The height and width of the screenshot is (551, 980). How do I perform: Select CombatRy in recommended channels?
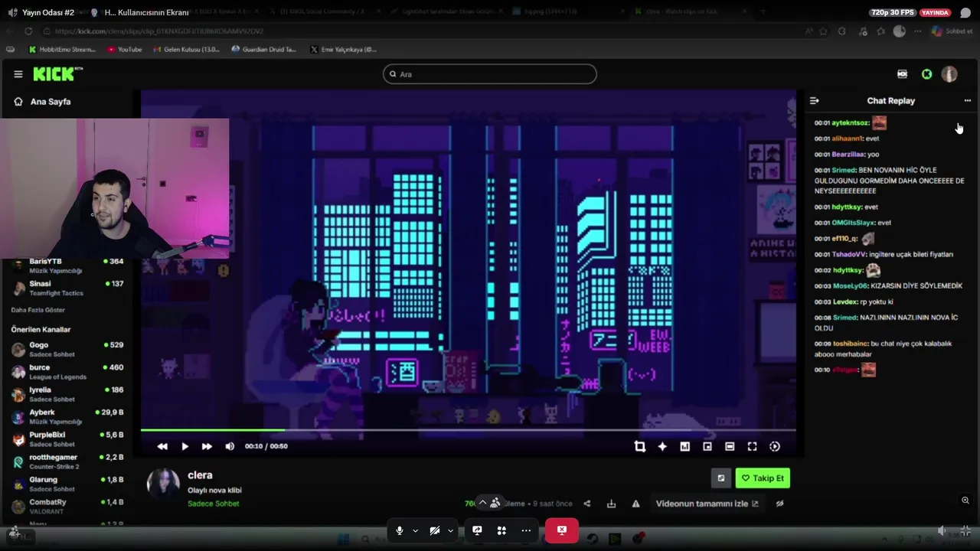click(67, 507)
